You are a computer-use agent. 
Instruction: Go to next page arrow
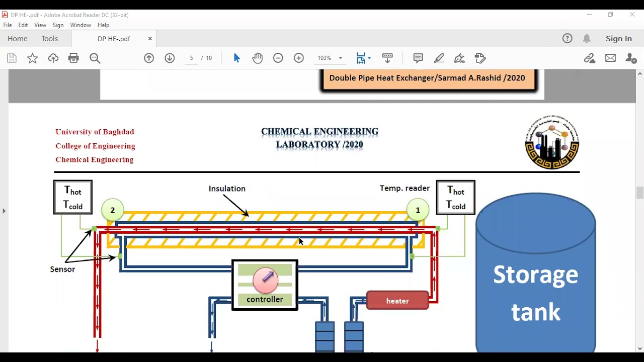click(x=170, y=58)
